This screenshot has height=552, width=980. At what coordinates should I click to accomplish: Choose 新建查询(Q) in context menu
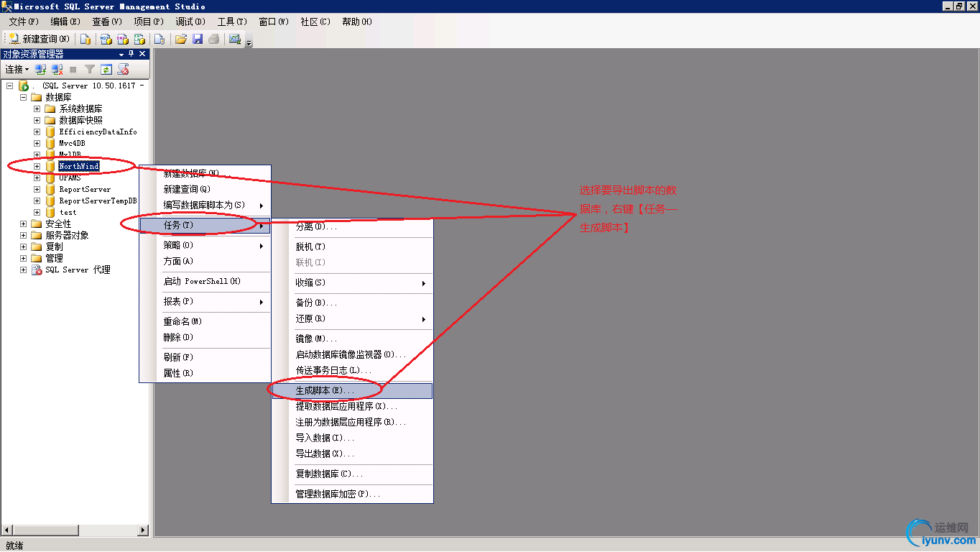(x=205, y=189)
